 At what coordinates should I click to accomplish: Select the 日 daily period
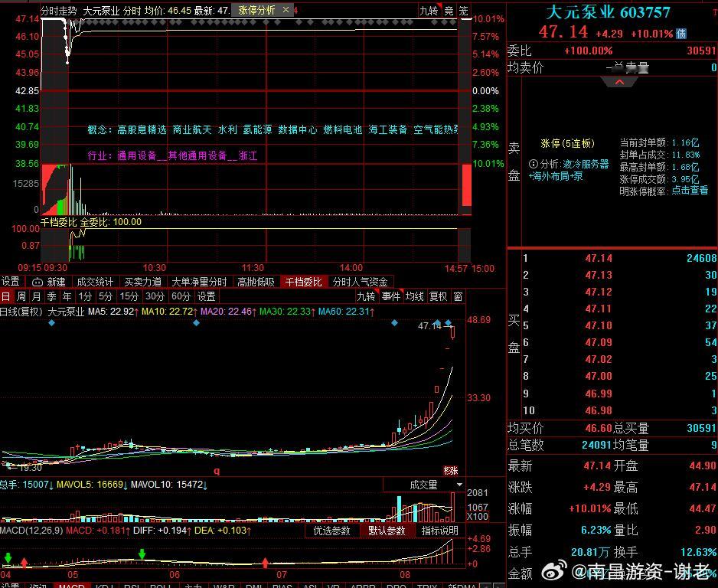[x=6, y=297]
